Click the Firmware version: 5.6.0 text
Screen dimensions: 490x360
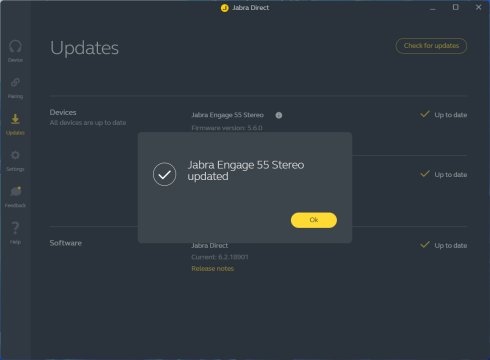point(227,128)
